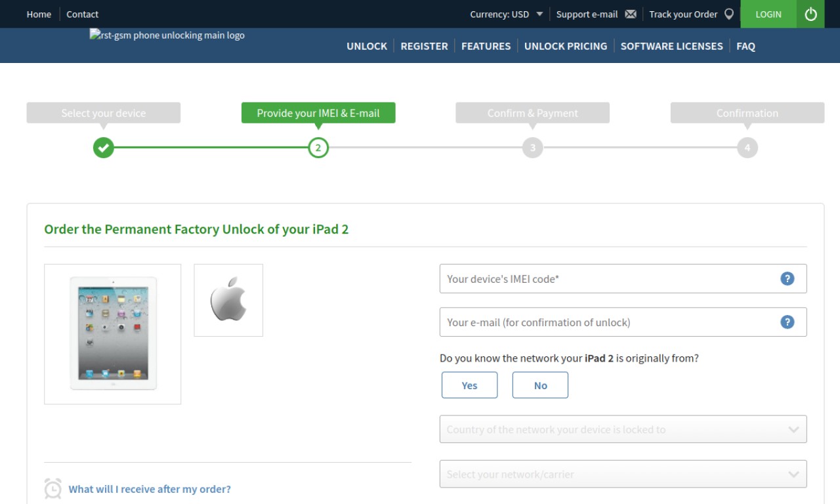The width and height of the screenshot is (840, 504).
Task: Click the Provide your IMEI & E-mail step label
Action: (318, 113)
